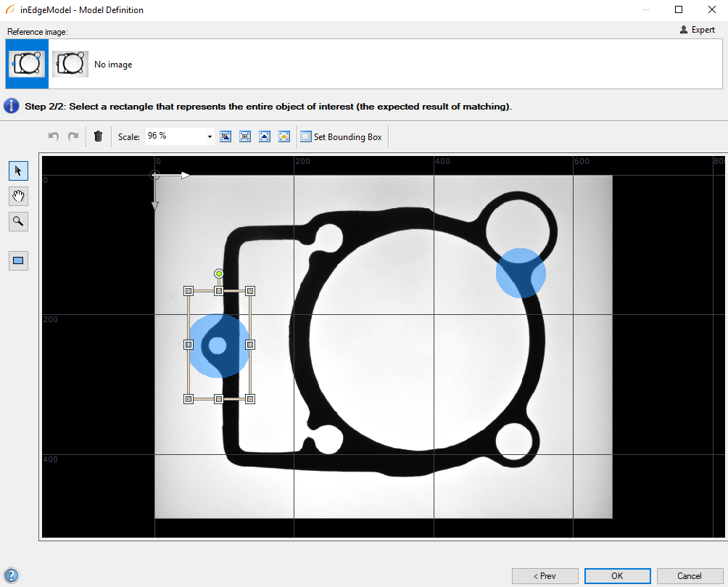Toggle the Expert mode button
Screen dimensions: 728x587
click(698, 30)
